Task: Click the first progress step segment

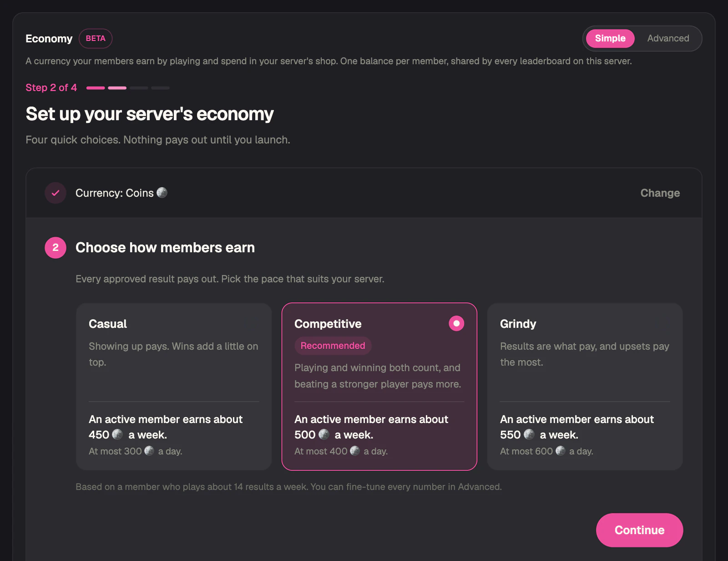Action: 96,88
